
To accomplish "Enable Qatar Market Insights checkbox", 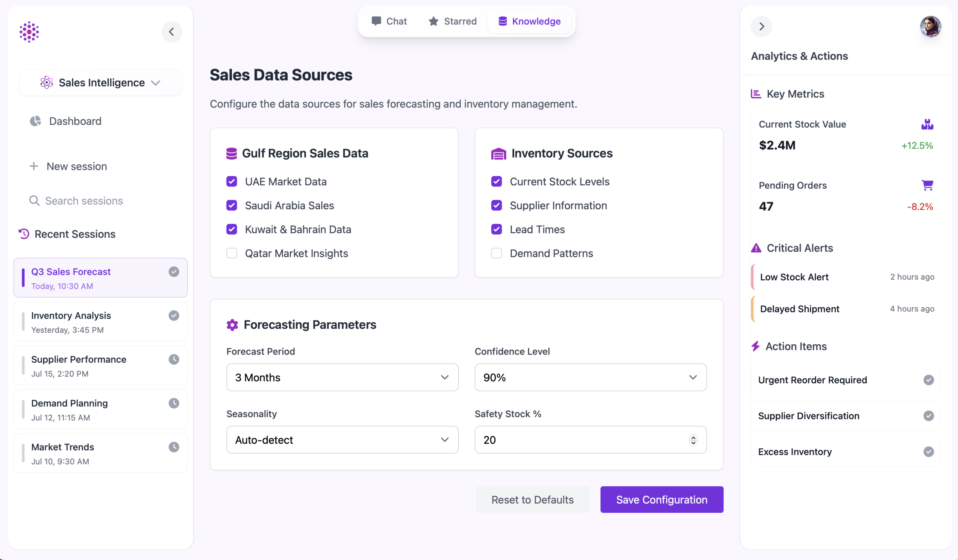I will (x=232, y=253).
